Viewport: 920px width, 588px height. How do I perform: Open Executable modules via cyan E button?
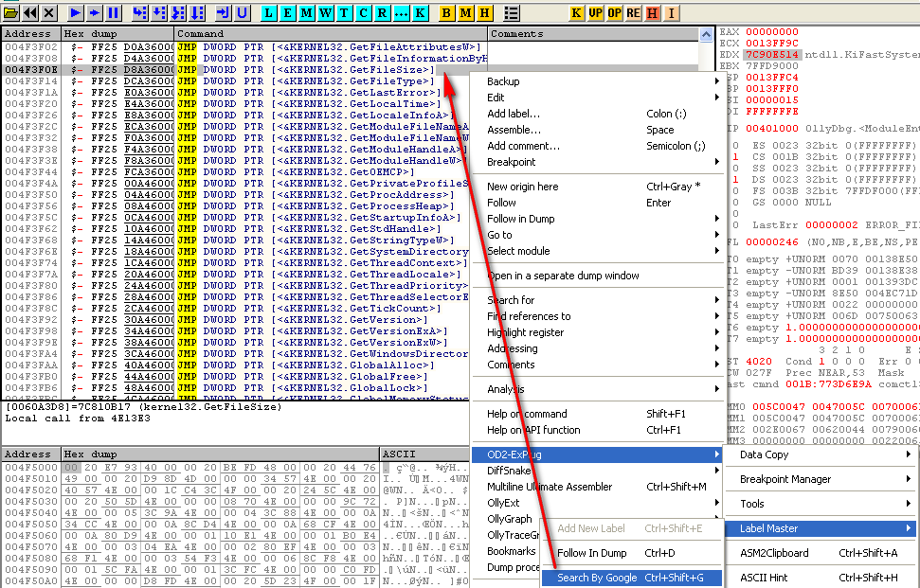(287, 12)
